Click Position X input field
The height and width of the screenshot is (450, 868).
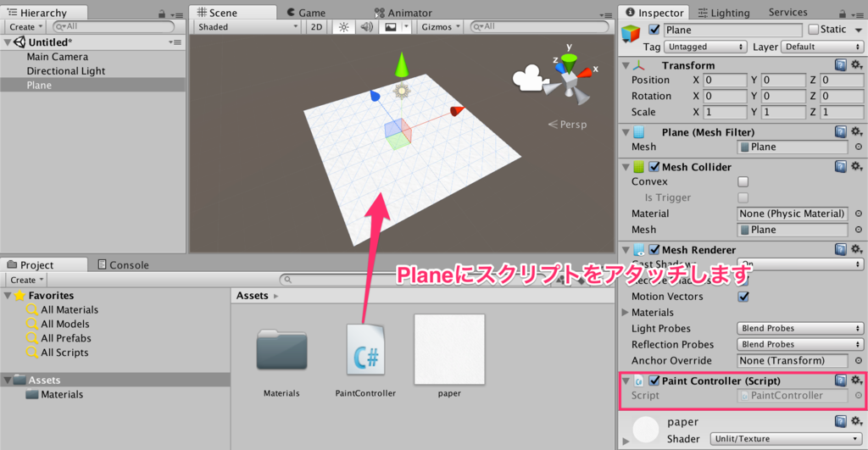[x=726, y=81]
